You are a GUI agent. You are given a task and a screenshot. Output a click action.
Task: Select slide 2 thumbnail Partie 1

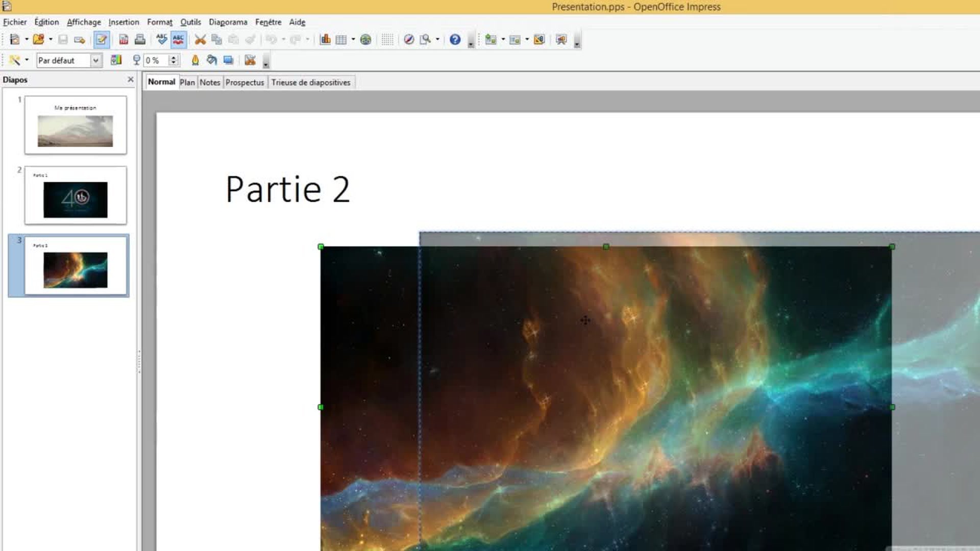point(76,195)
